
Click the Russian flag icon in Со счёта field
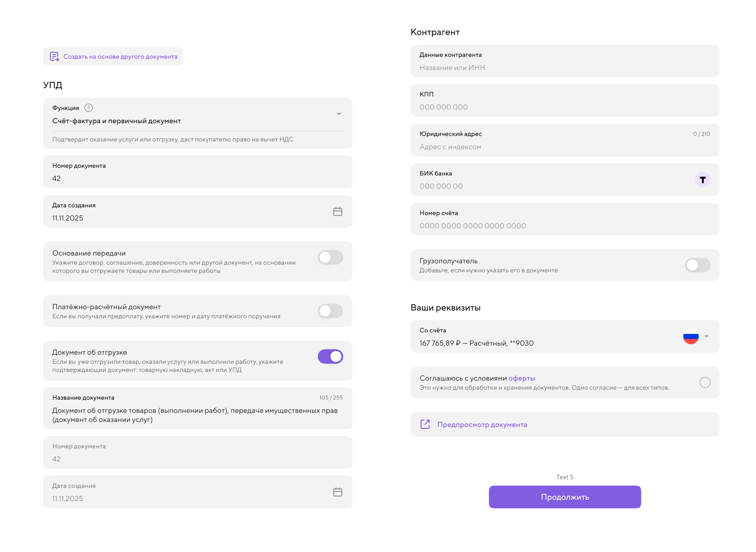coord(691,337)
